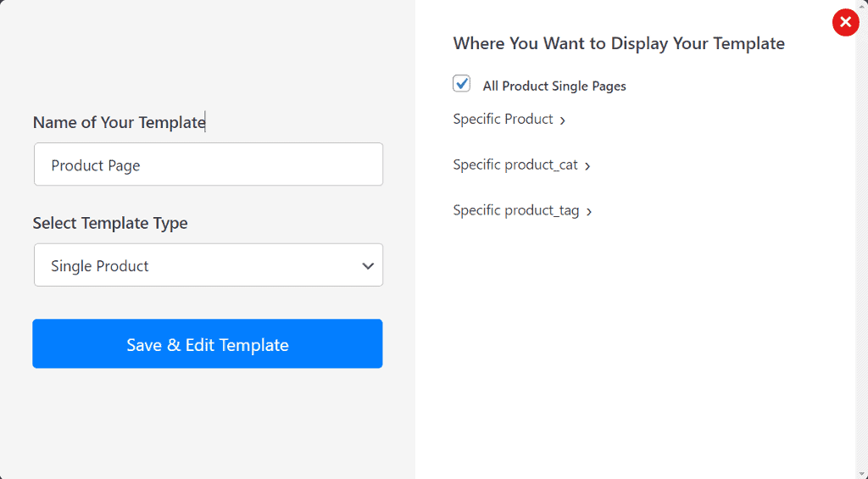Select the Single Product value in dropdown
The height and width of the screenshot is (479, 868).
point(100,266)
